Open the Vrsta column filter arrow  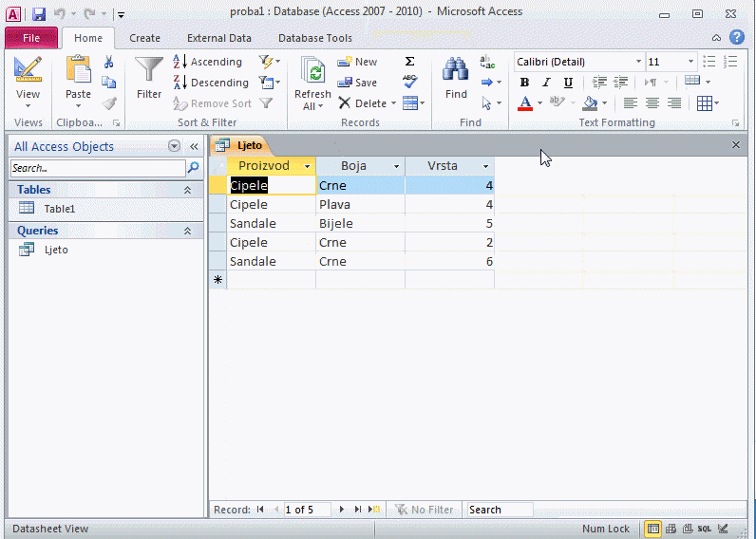coord(485,166)
